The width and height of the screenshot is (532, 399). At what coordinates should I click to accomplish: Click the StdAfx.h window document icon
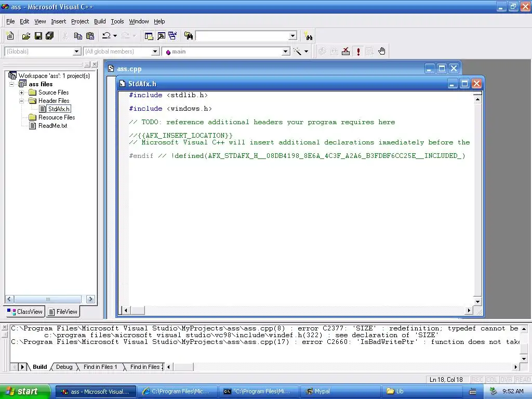coord(122,84)
